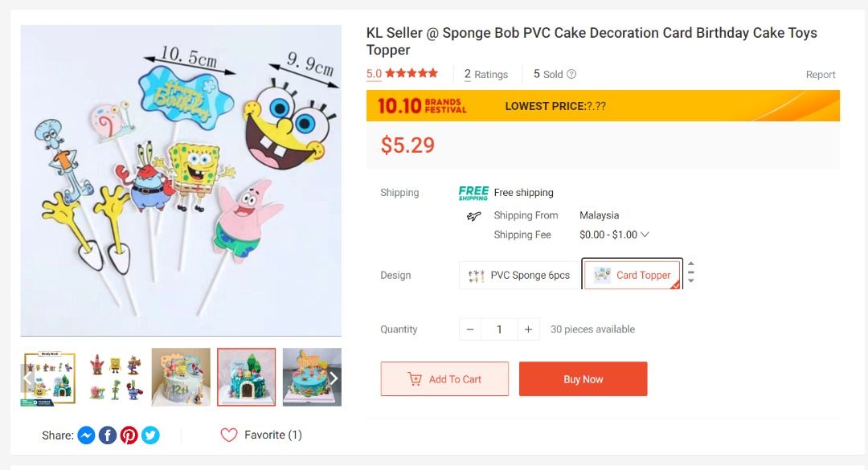Click the info icon beside "5 Sold"

pyautogui.click(x=571, y=73)
